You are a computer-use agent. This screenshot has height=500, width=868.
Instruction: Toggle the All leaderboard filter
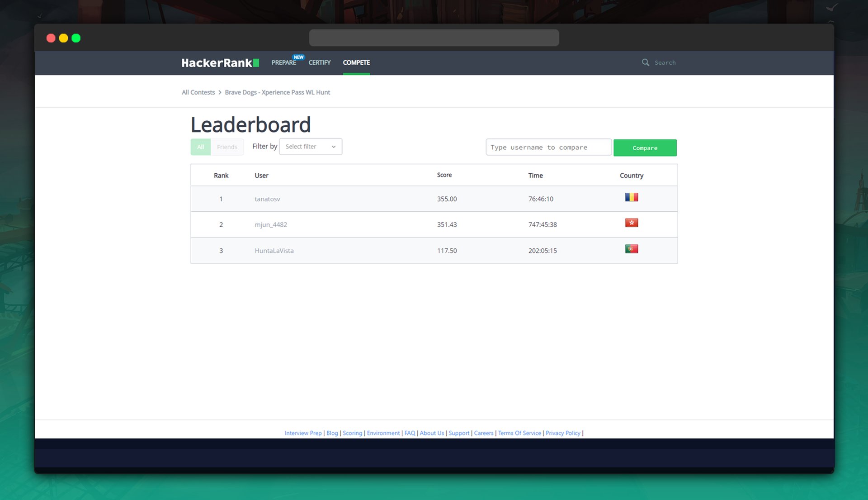point(200,147)
